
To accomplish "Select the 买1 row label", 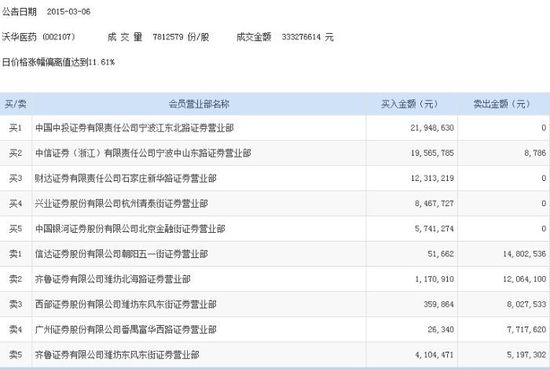I will [15, 128].
